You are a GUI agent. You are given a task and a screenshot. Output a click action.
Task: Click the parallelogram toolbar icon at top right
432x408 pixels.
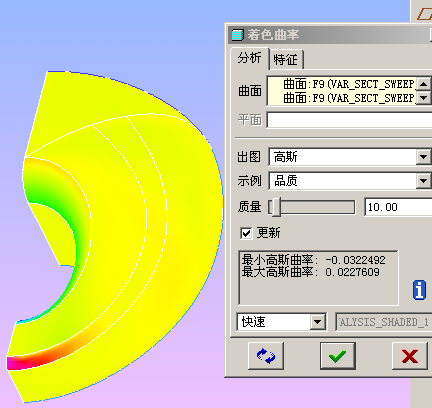pos(425,14)
